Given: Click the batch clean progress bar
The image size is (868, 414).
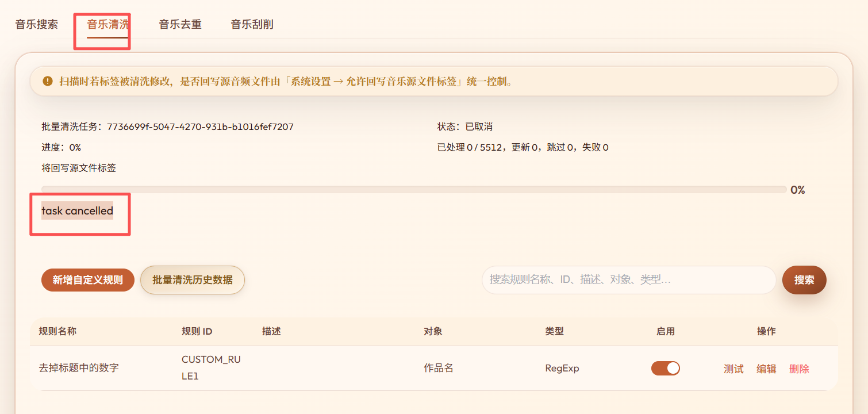Looking at the screenshot, I should pyautogui.click(x=414, y=189).
